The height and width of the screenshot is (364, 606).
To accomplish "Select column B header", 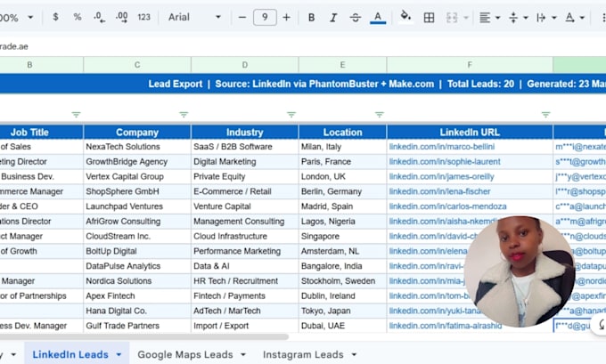I will coord(29,65).
